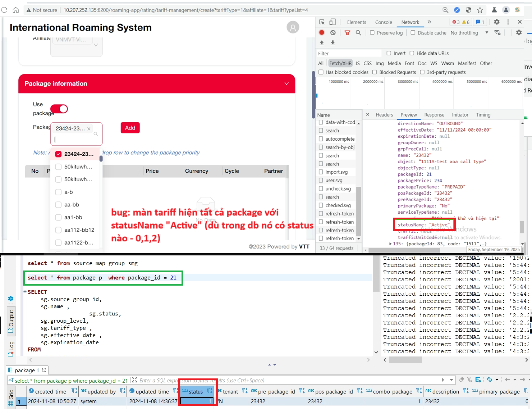This screenshot has width=532, height=409.
Task: Open DevTools settings gear icon
Action: [497, 22]
